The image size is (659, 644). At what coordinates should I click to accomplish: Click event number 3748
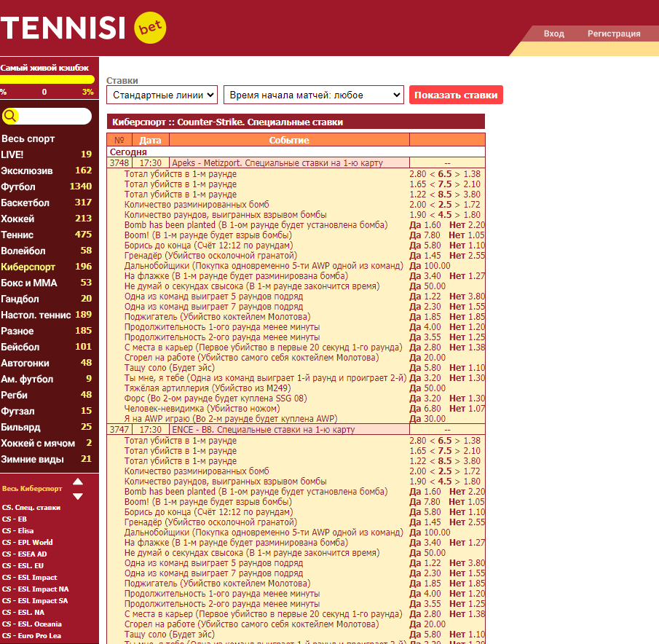click(x=119, y=163)
